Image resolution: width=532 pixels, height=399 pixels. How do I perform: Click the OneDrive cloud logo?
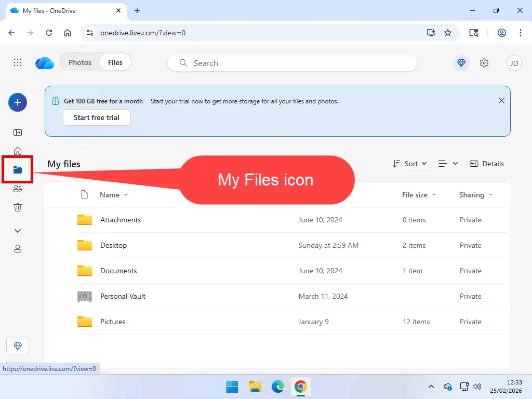point(44,62)
